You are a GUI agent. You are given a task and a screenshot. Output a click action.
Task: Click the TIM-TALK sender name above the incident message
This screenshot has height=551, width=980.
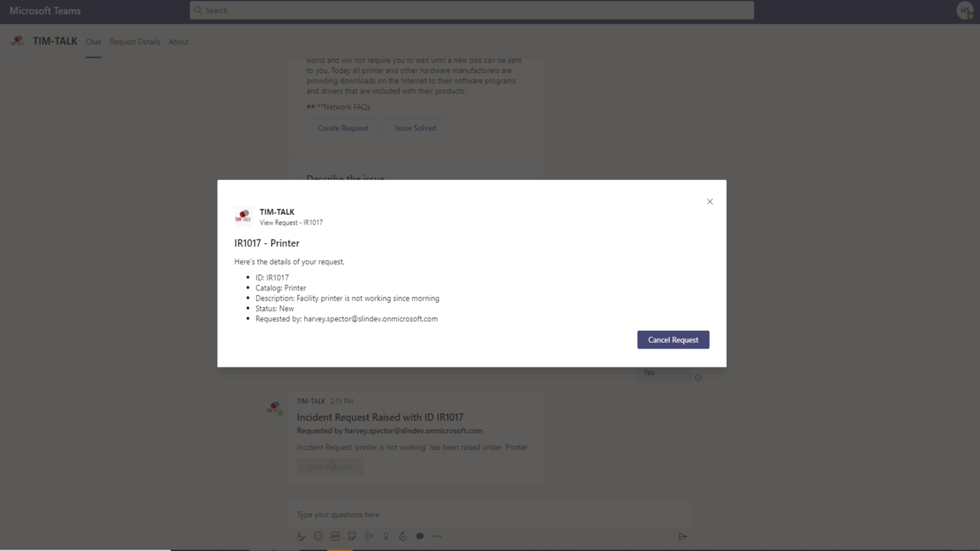(x=311, y=401)
